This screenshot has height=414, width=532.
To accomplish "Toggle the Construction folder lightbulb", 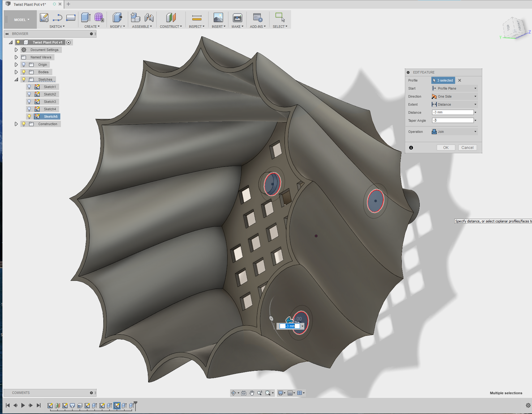I will tap(24, 124).
